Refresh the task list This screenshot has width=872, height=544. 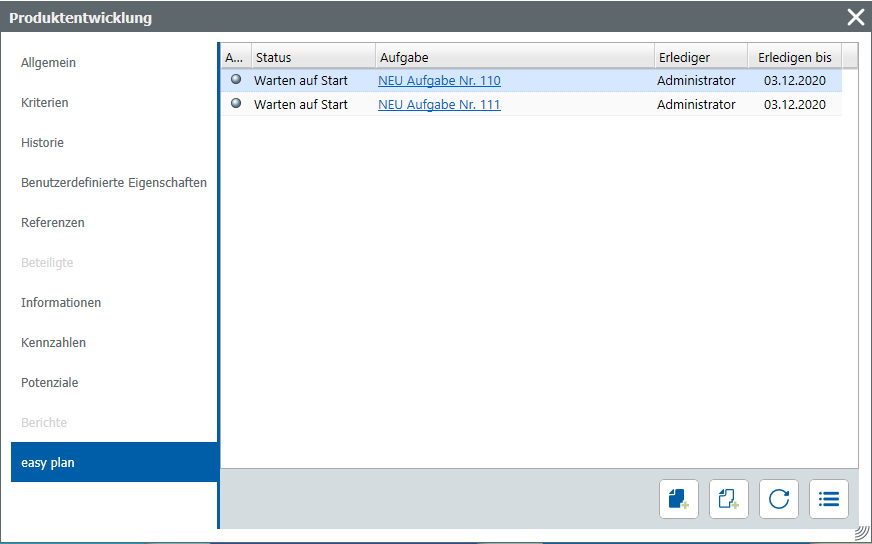point(779,499)
